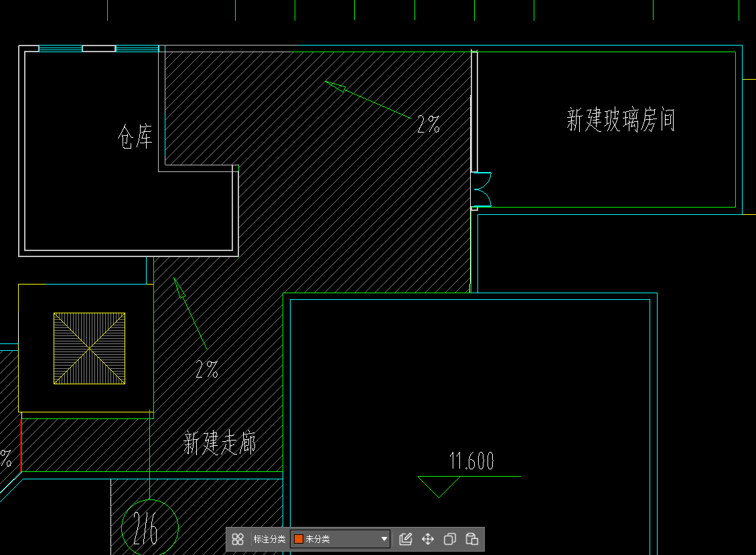Click the 仓库 room label
Viewport: 756px width, 555px height.
[x=135, y=137]
